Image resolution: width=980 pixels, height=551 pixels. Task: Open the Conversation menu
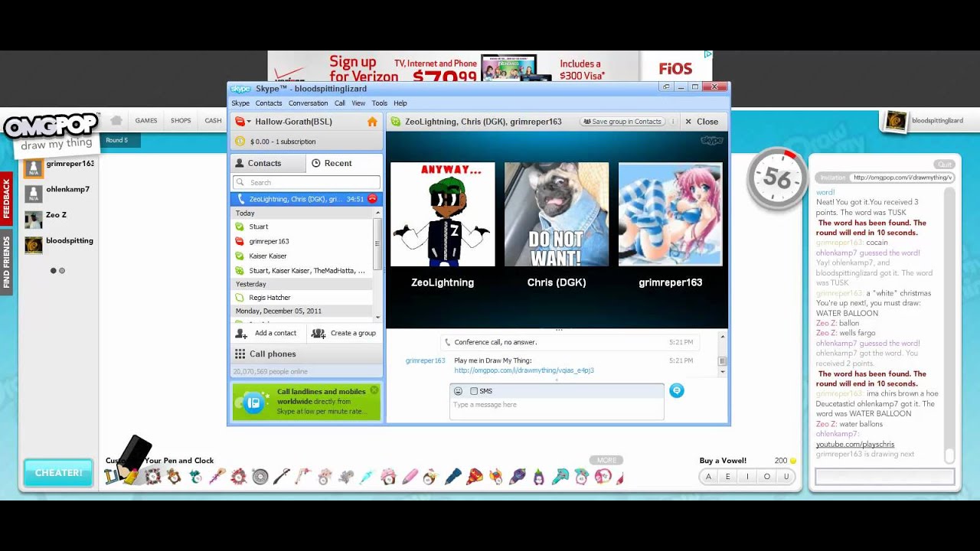pyautogui.click(x=308, y=103)
